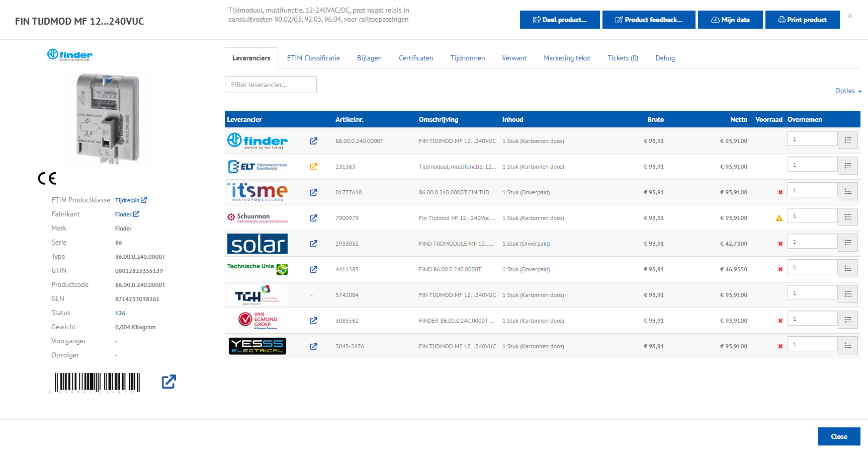
Task: Click the product image thumbnail
Action: click(108, 118)
